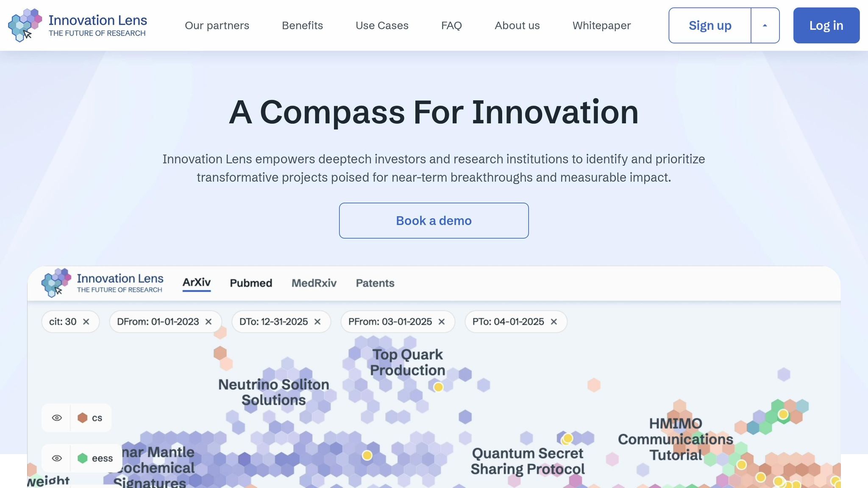Remove the cit: 30 filter chip
The height and width of the screenshot is (488, 868).
(x=86, y=322)
